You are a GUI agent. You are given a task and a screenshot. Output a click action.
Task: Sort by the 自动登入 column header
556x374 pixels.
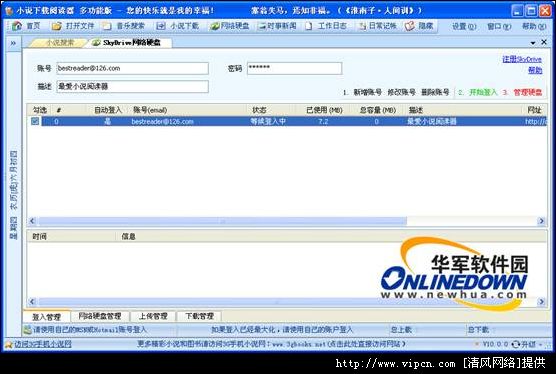click(108, 110)
